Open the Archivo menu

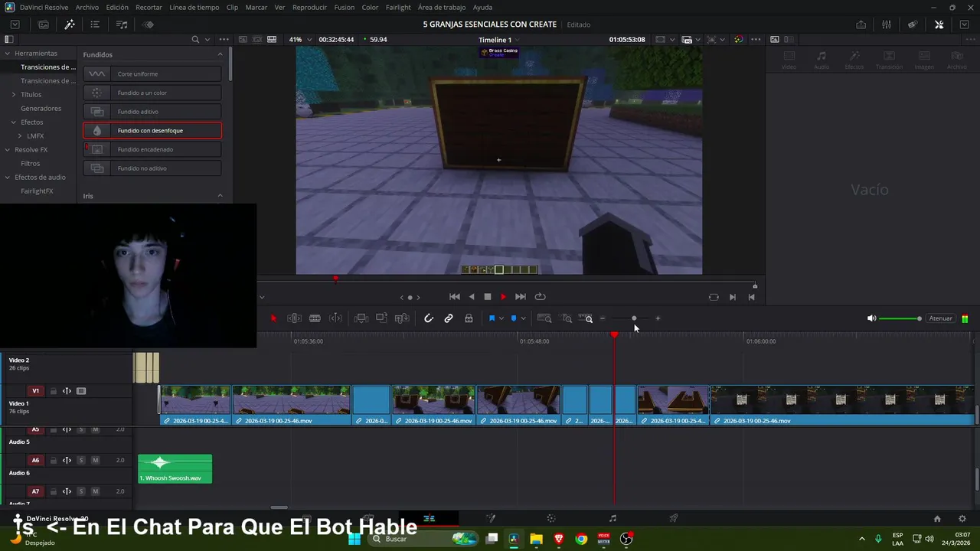pos(87,7)
